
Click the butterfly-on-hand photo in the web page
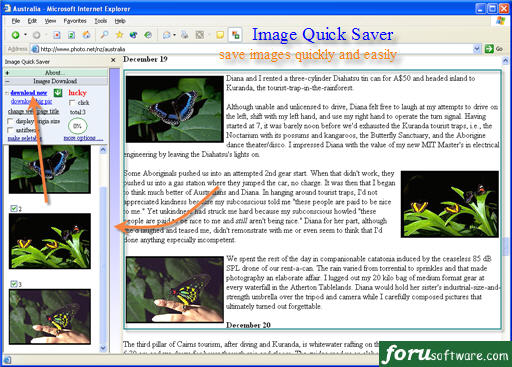tap(175, 289)
